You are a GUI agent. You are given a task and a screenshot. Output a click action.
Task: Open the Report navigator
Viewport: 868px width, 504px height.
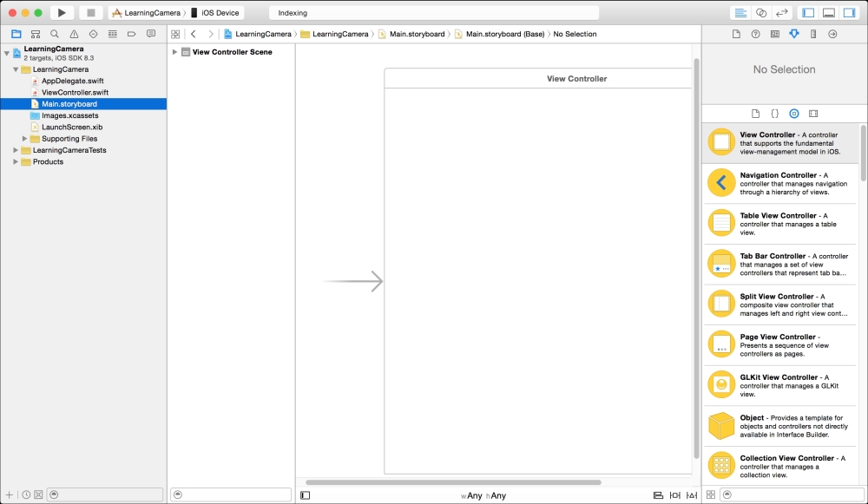point(150,34)
